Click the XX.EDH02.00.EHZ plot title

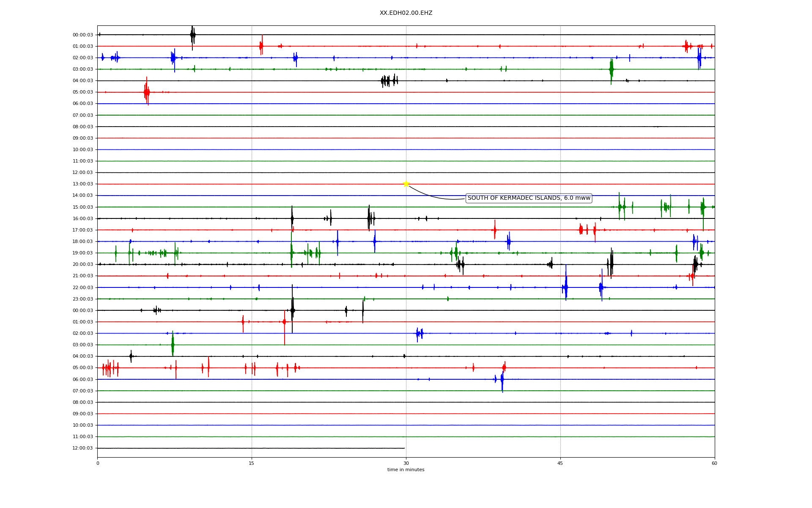[406, 13]
